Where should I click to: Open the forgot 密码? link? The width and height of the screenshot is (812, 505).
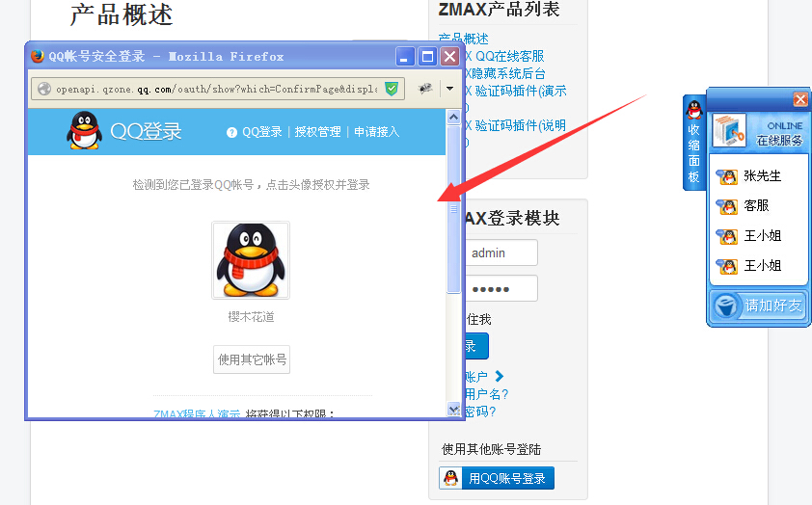click(x=480, y=412)
